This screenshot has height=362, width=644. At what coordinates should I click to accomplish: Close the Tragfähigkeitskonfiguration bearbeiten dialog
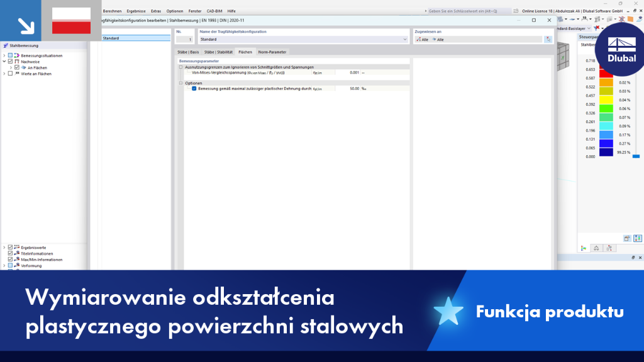tap(549, 20)
